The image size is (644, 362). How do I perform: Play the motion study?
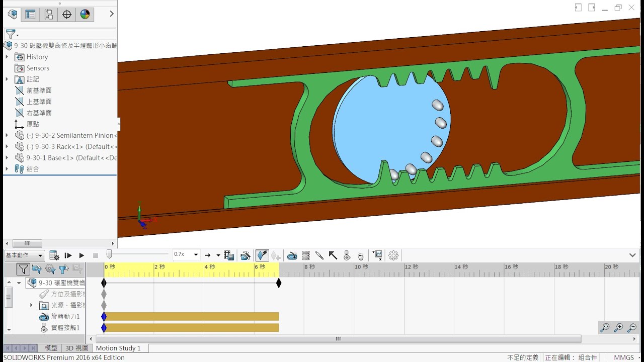point(82,255)
